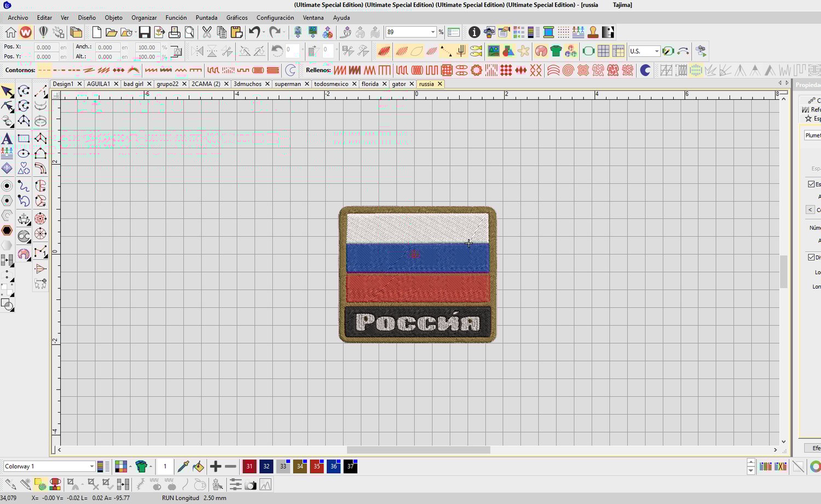Save the design with the floppy disk icon

point(144,32)
